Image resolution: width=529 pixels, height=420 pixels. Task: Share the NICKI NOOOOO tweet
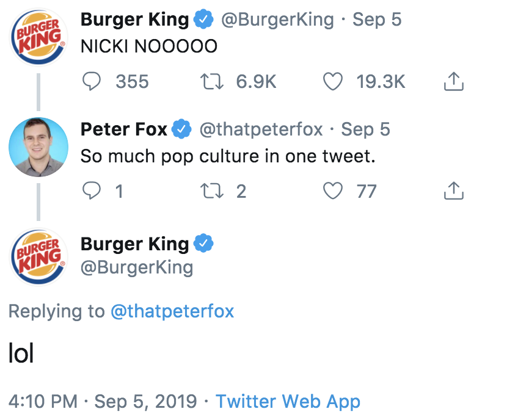(x=454, y=82)
